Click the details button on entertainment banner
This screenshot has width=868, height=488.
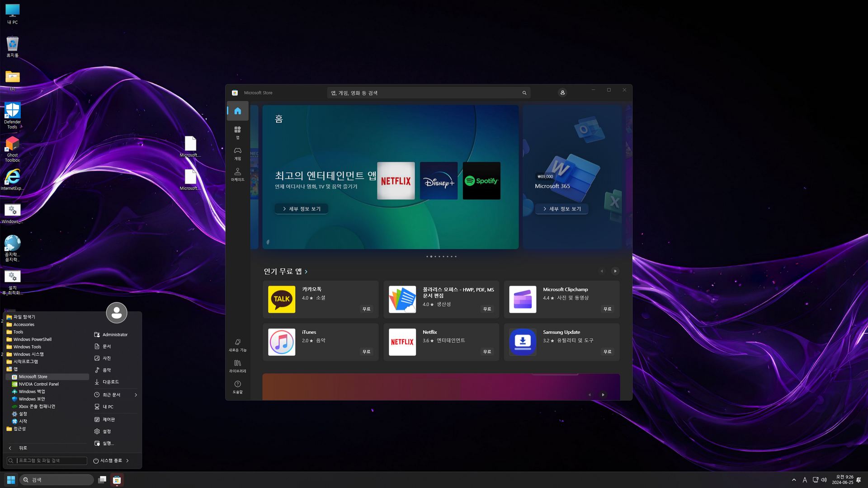click(301, 209)
